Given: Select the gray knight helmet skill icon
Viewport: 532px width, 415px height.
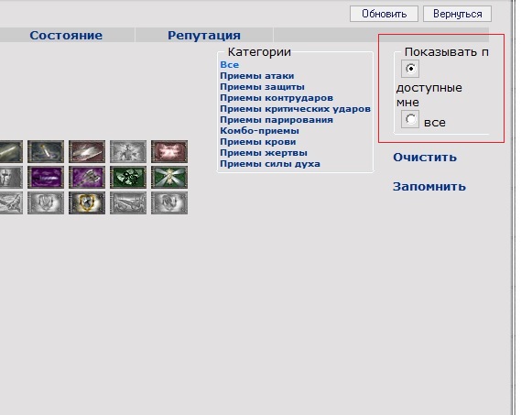Looking at the screenshot, I should (11, 177).
